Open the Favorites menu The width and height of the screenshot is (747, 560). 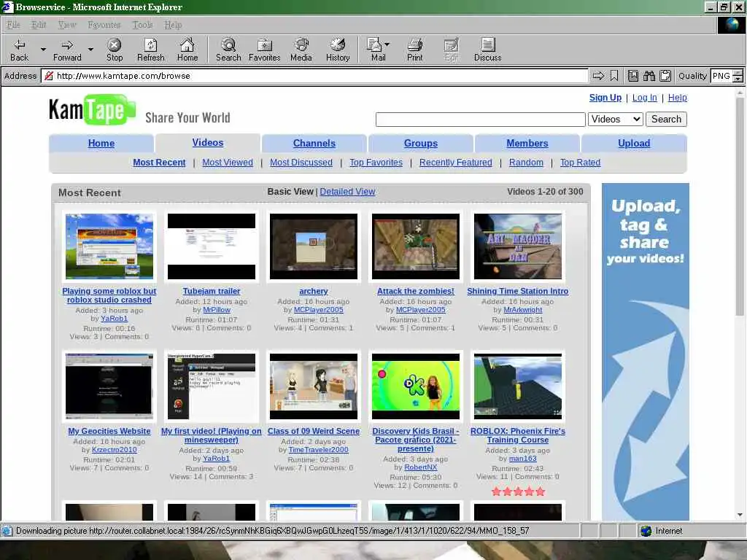pos(104,25)
